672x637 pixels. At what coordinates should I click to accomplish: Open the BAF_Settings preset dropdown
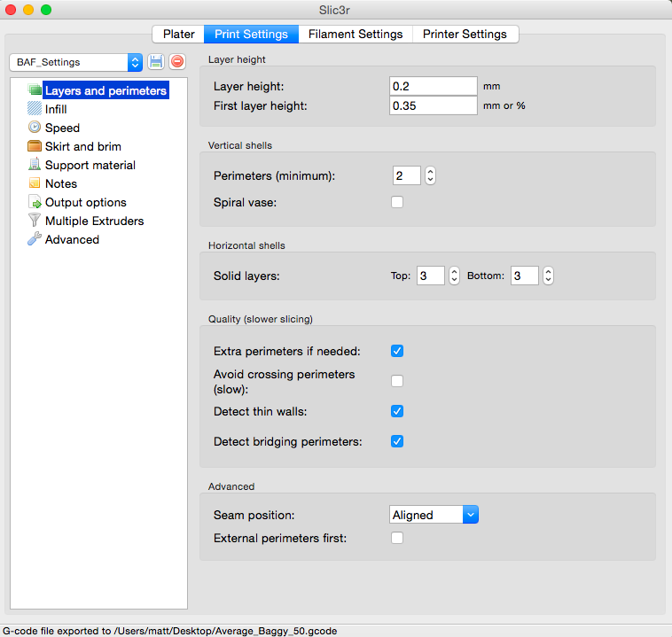click(75, 62)
